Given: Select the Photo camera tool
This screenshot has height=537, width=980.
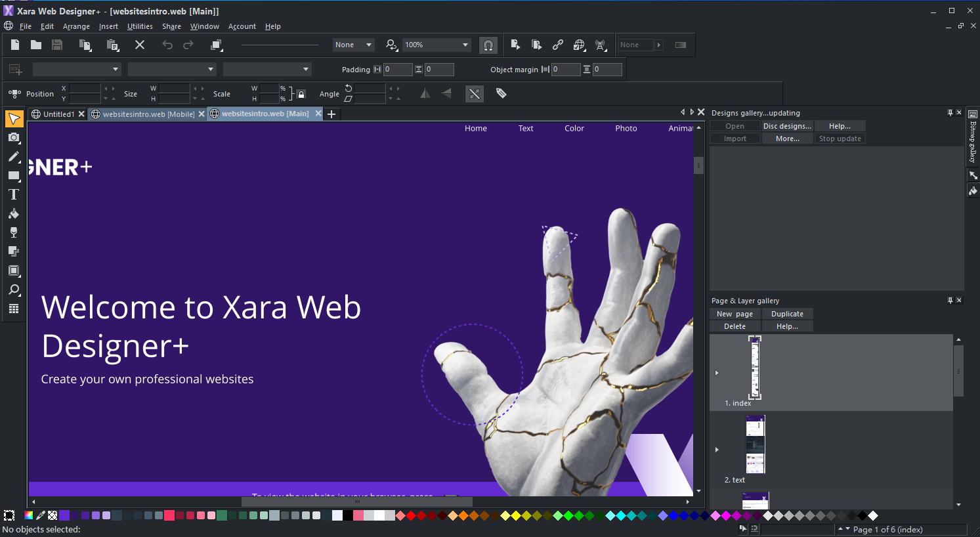Looking at the screenshot, I should [x=14, y=137].
